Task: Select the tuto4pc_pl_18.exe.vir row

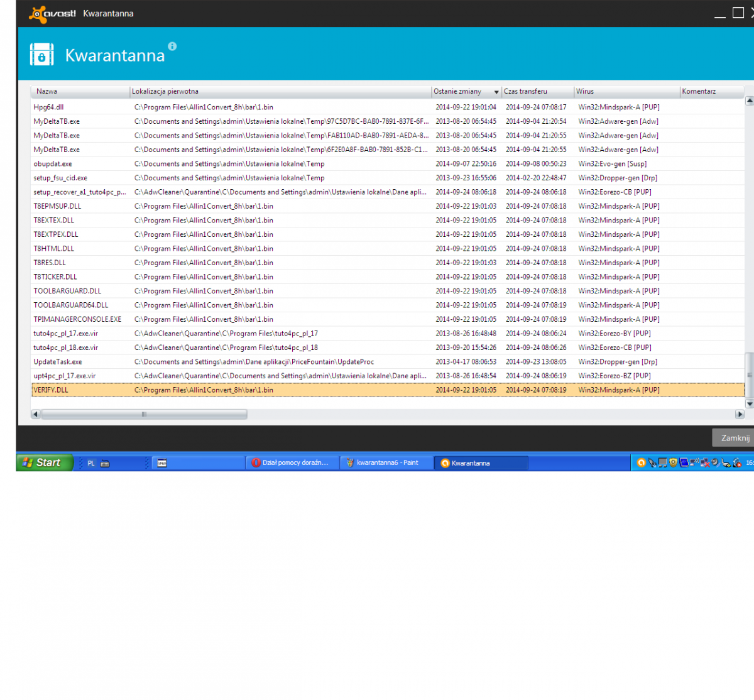Action: point(388,347)
